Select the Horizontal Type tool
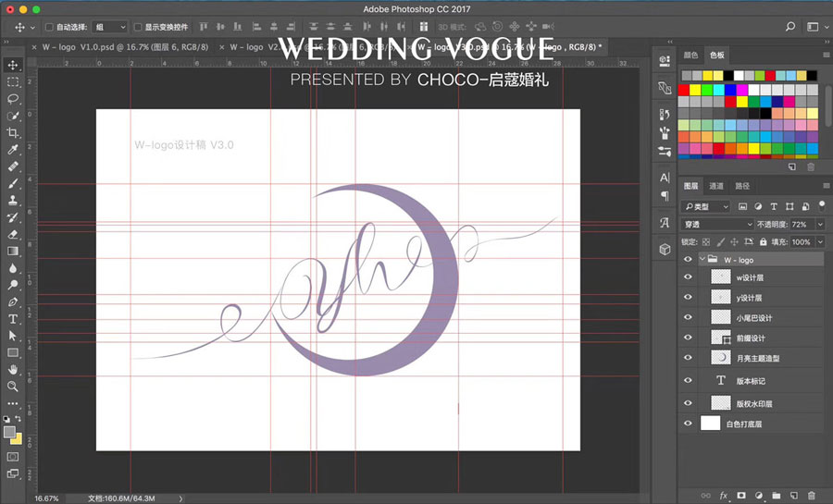The width and height of the screenshot is (833, 504). pos(13,319)
